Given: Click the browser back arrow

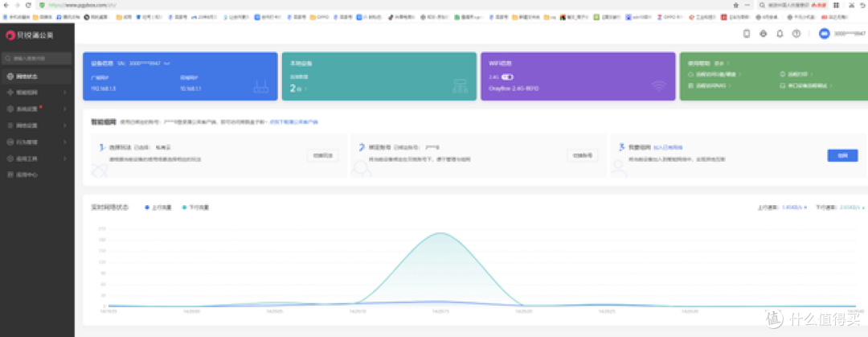Looking at the screenshot, I should (6, 5).
